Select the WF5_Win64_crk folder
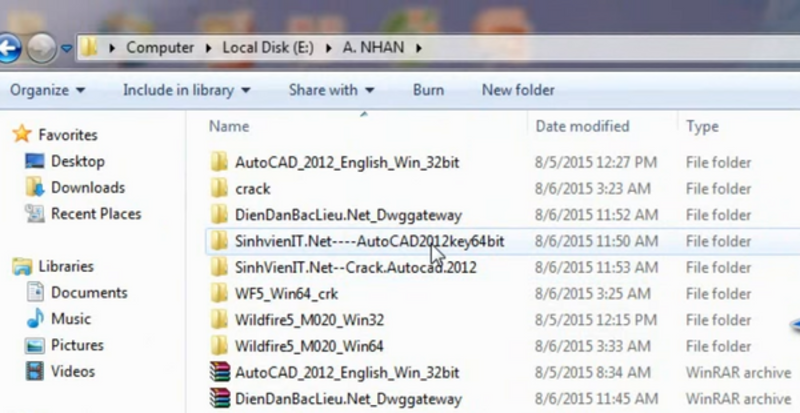Viewport: 800px width, 413px height. tap(286, 294)
